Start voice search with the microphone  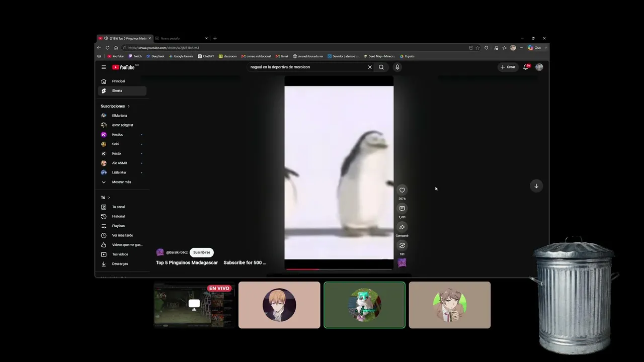(x=397, y=67)
